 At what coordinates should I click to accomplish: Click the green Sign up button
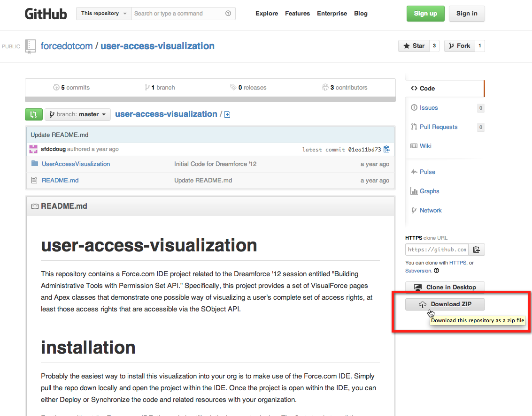tap(425, 14)
